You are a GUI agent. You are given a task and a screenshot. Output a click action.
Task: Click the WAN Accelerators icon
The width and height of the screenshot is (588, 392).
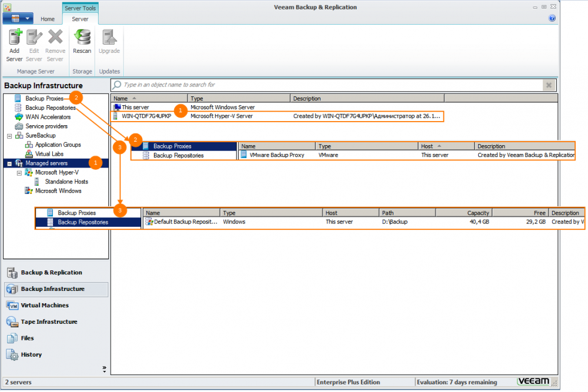click(x=18, y=117)
